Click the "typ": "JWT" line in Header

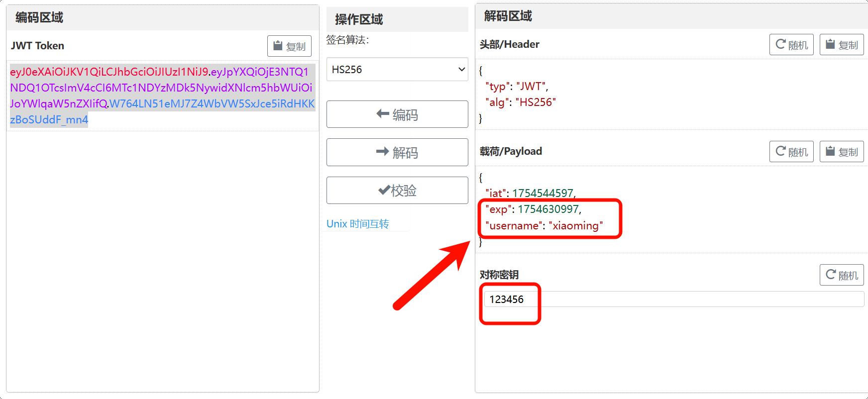[517, 87]
